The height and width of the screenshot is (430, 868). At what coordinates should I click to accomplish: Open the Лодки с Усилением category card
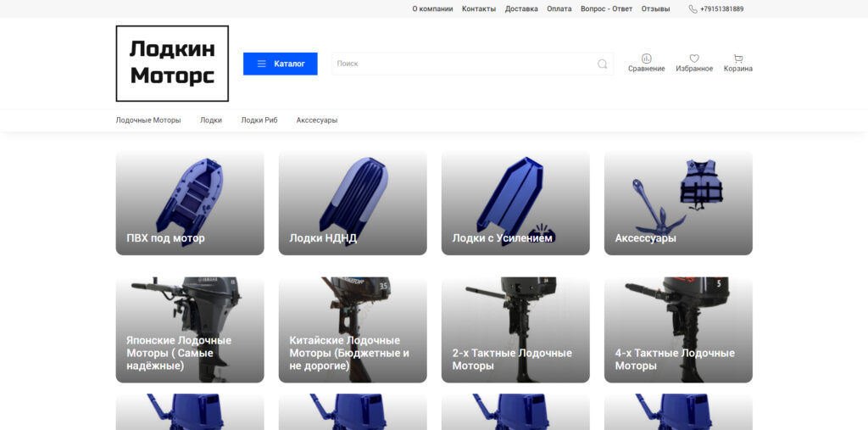pos(515,203)
